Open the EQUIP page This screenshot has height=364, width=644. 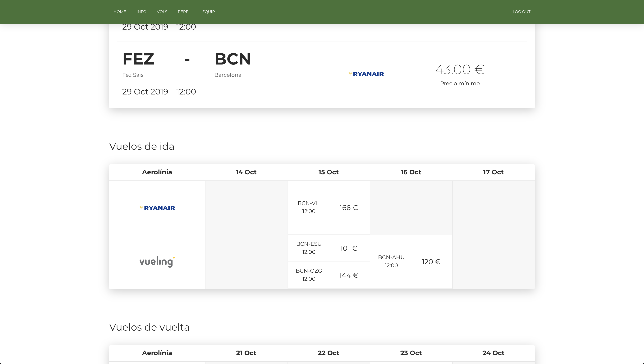pos(208,12)
